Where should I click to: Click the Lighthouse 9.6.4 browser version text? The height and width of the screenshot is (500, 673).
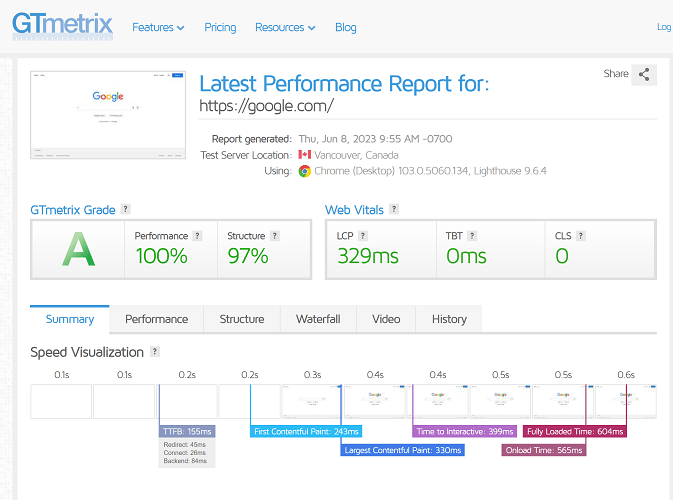click(x=510, y=171)
